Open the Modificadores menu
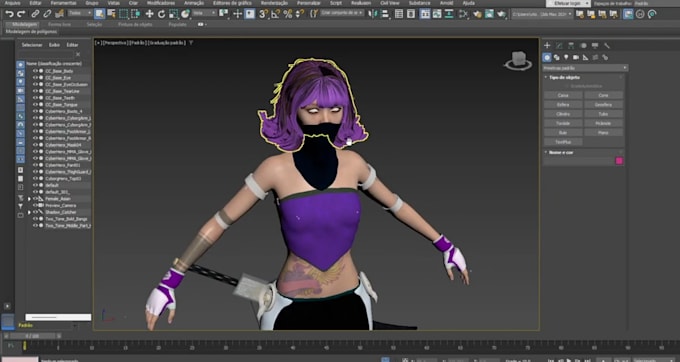Viewport: 680px width, 362px height. point(161,3)
